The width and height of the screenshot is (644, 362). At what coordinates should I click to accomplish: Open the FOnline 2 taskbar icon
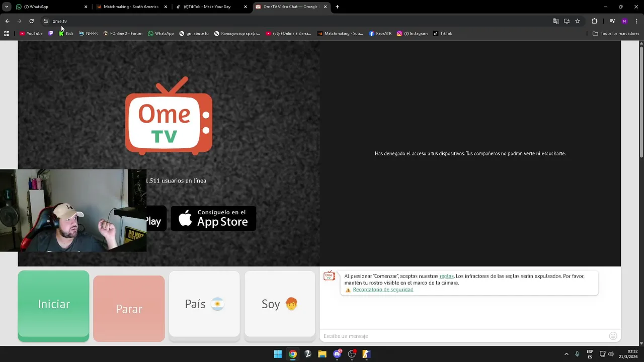coord(307,354)
